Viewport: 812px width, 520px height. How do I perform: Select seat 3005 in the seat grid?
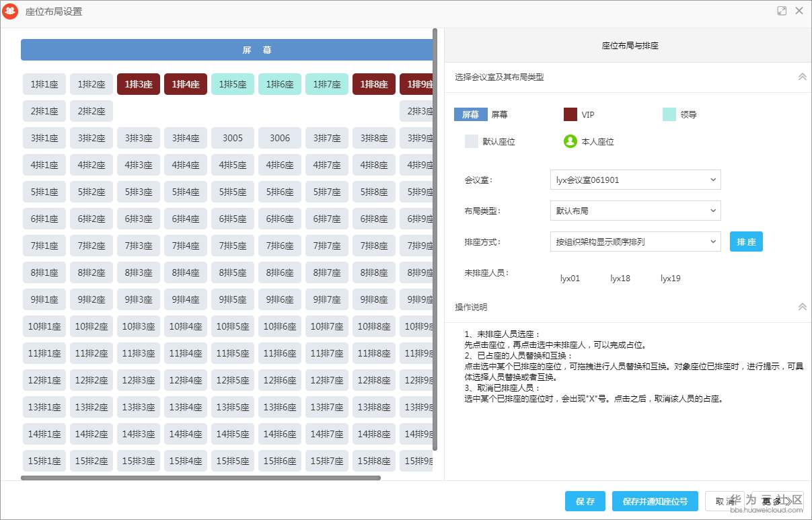click(x=232, y=138)
